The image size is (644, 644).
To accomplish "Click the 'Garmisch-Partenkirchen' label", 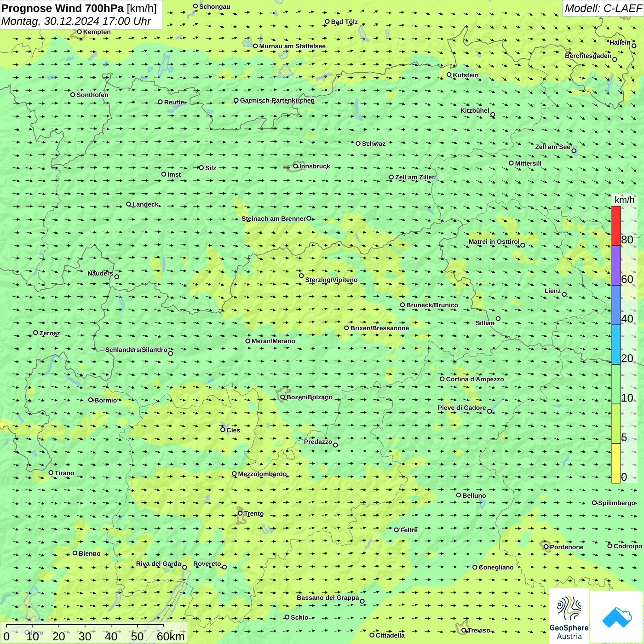I will coord(277,100).
